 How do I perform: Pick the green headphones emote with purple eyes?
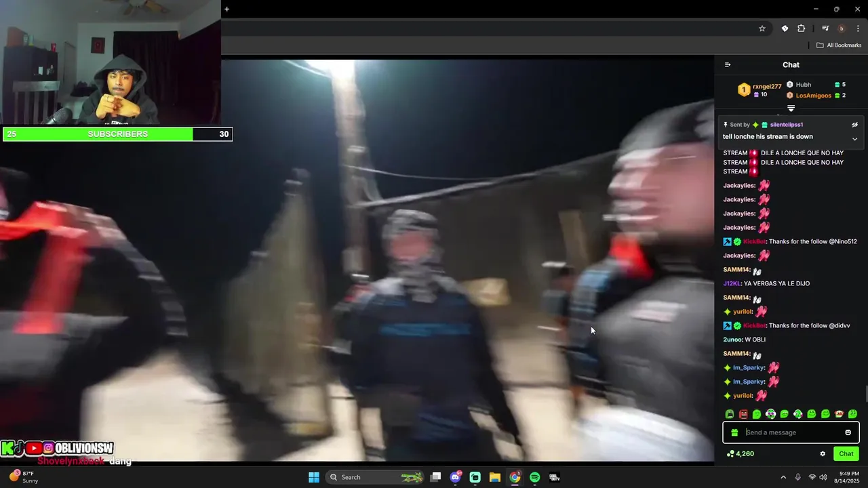[770, 414]
